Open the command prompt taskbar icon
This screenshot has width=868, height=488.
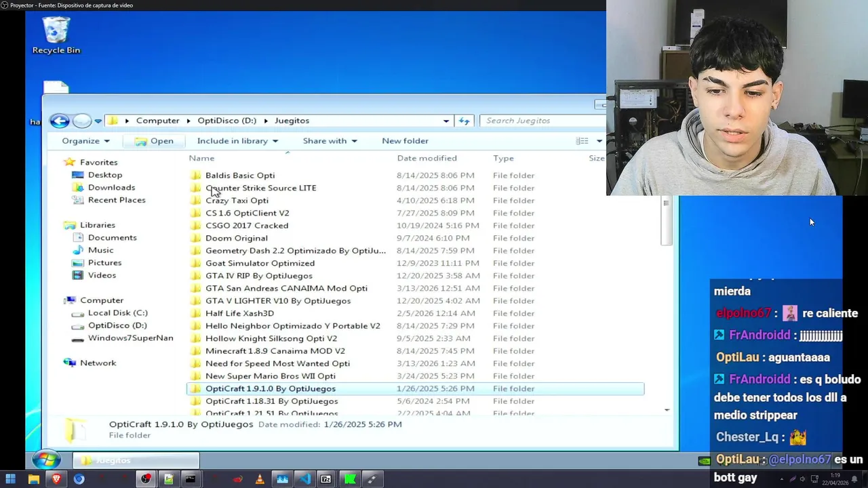(x=191, y=479)
